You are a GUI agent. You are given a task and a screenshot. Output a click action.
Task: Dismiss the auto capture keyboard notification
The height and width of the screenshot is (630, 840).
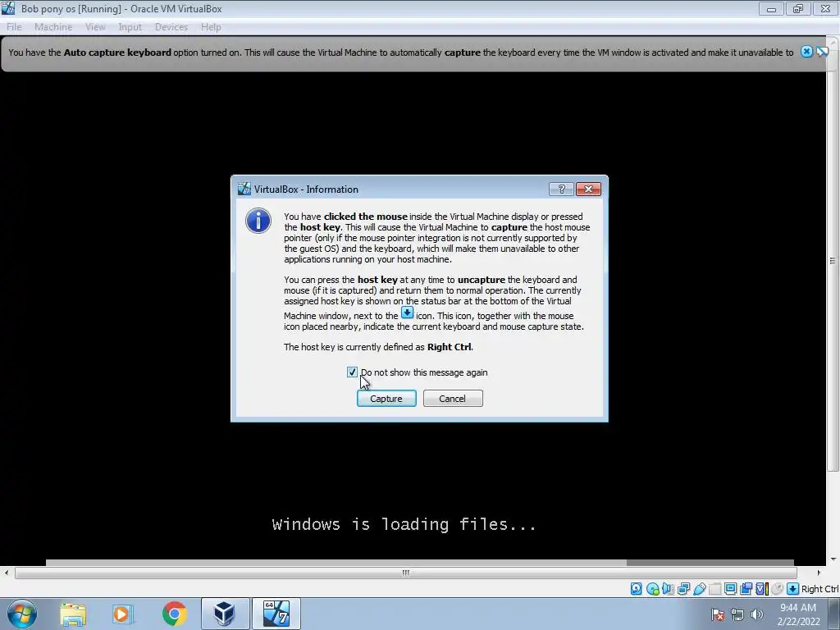(806, 52)
